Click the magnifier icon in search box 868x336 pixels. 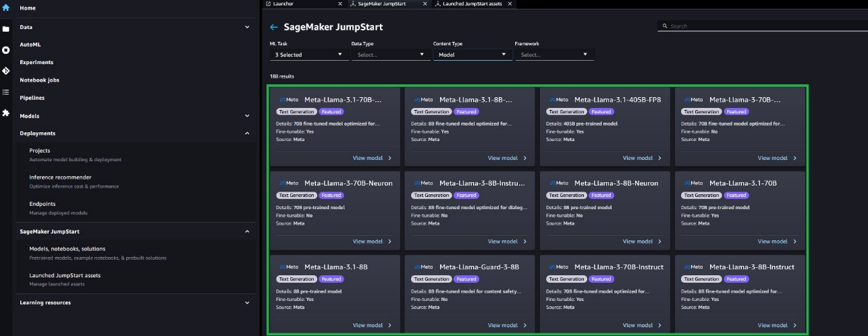[666, 26]
